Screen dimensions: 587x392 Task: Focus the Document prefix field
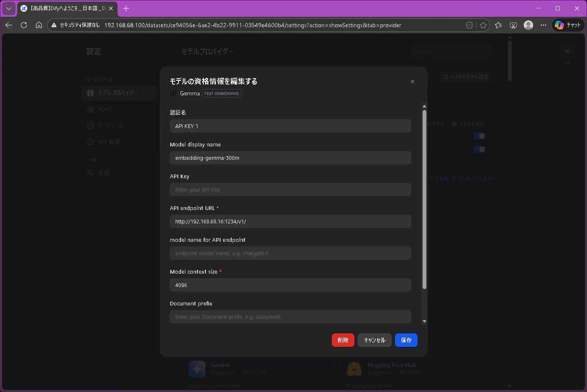[x=290, y=317]
